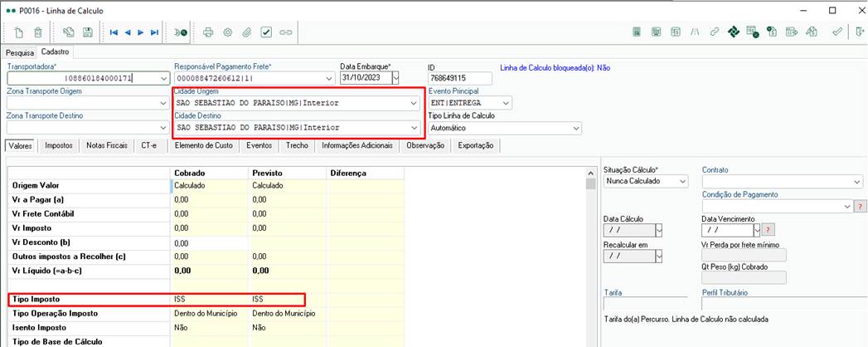Click the checkmark box toolbar icon
Viewport: 868px width, 347px height.
[266, 32]
